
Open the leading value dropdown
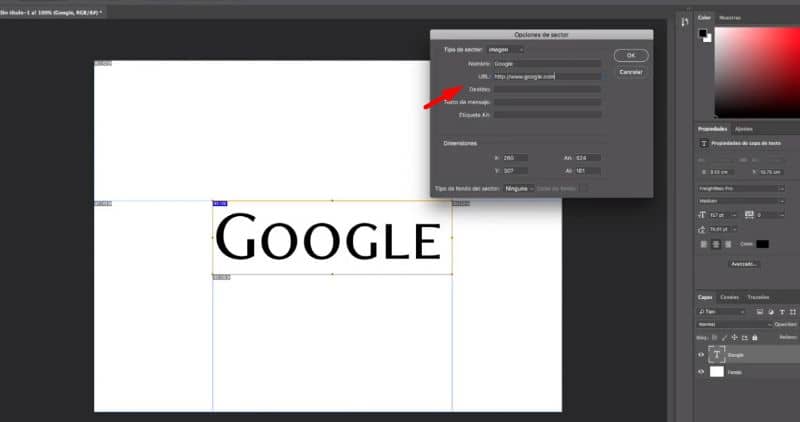point(733,230)
